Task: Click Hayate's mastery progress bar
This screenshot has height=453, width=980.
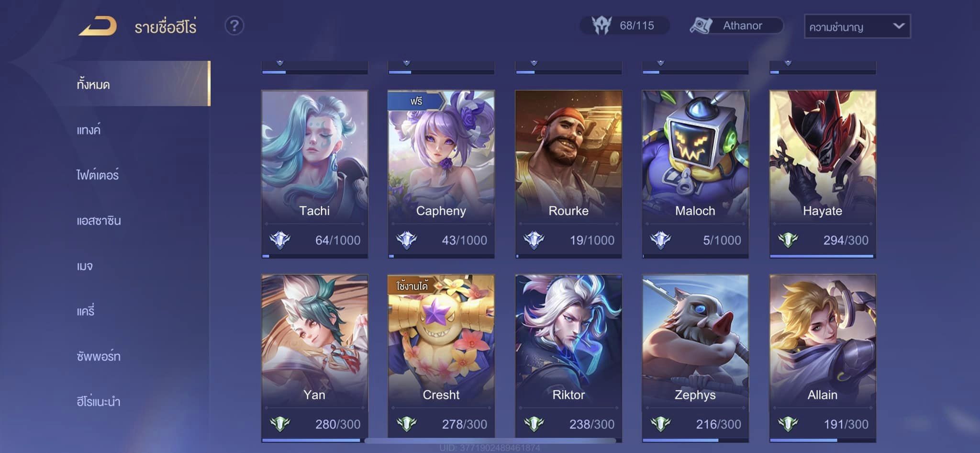Action: click(823, 256)
